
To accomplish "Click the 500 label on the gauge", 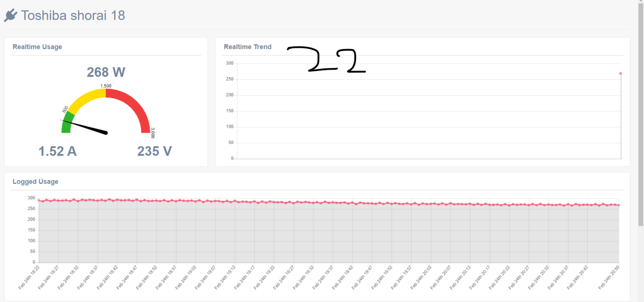I will (x=65, y=109).
